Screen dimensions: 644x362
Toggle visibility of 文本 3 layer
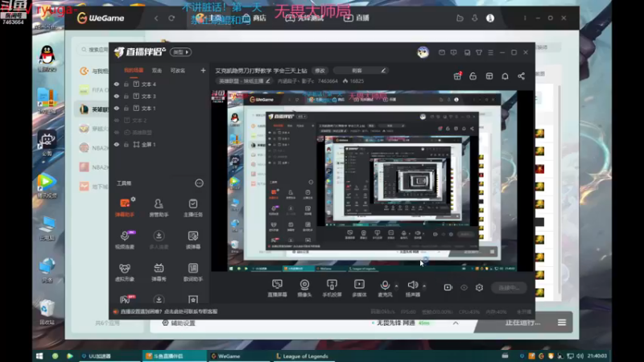(117, 96)
